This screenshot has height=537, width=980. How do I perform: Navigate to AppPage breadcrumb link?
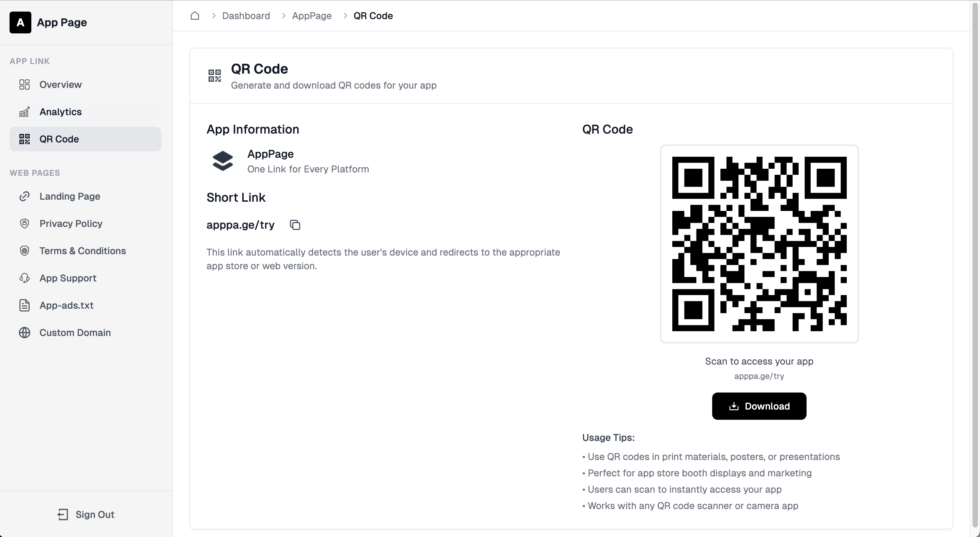click(x=311, y=16)
